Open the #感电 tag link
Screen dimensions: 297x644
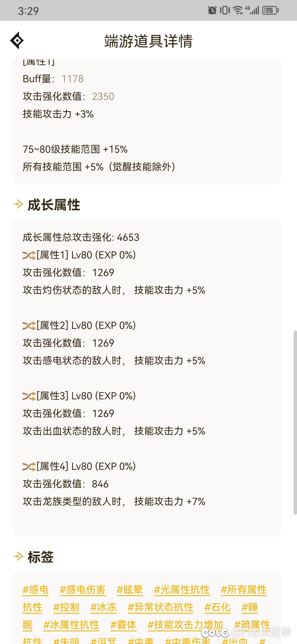(36, 590)
